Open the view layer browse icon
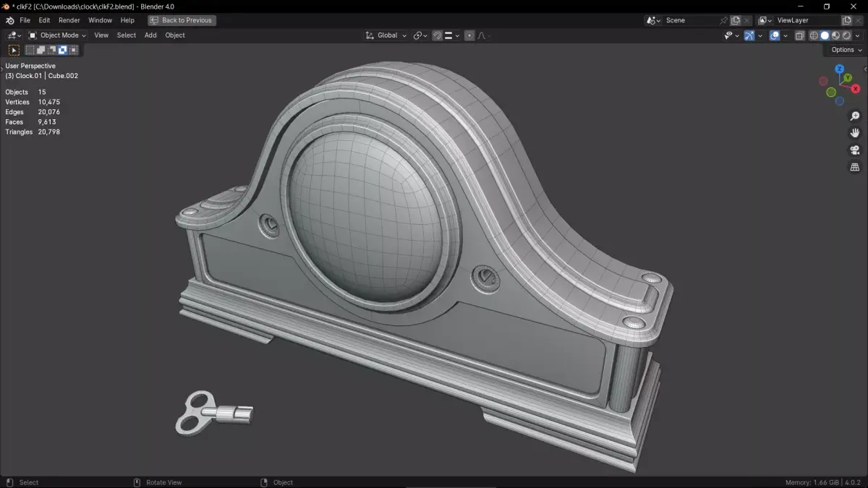Viewport: 868px width, 488px height. [x=765, y=20]
